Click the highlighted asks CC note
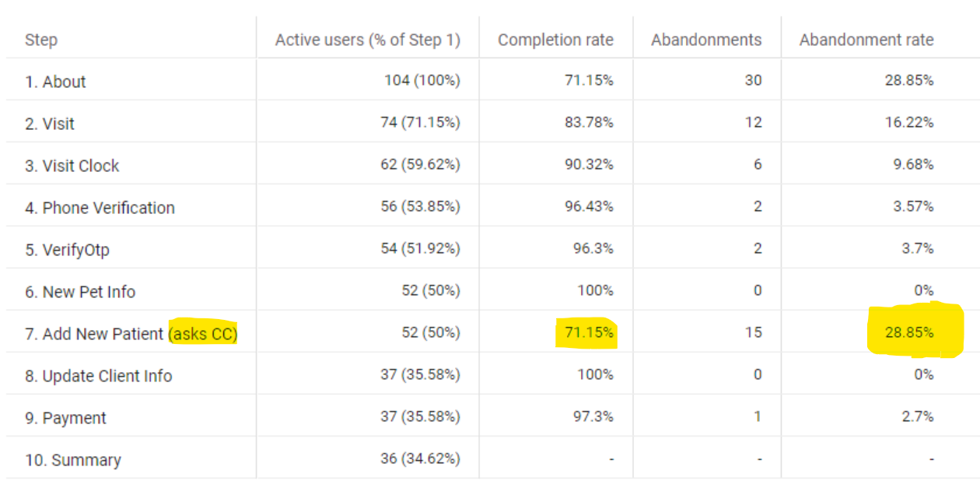 [202, 334]
